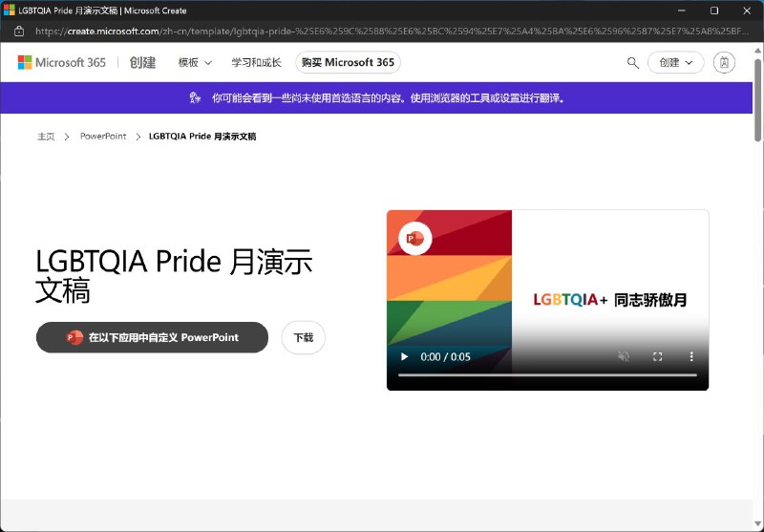The image size is (764, 532).
Task: Click the site info lock icon in address bar
Action: tap(19, 32)
